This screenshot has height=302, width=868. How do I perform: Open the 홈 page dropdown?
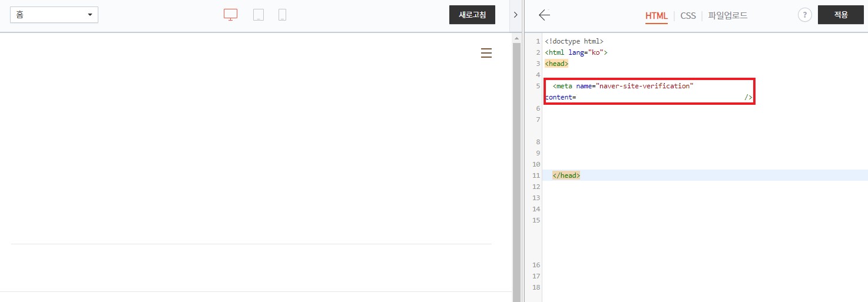click(54, 15)
